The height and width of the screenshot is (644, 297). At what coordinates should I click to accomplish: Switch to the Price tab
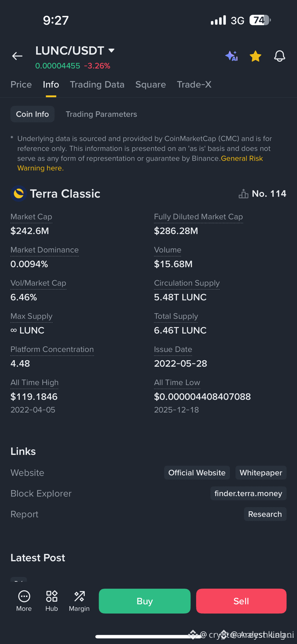click(x=21, y=85)
